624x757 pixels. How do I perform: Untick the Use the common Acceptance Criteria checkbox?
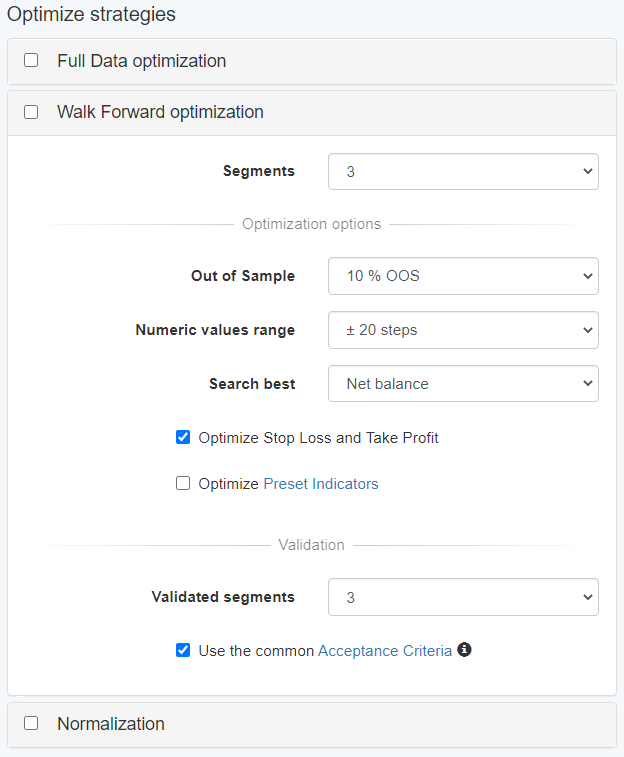pyautogui.click(x=183, y=650)
